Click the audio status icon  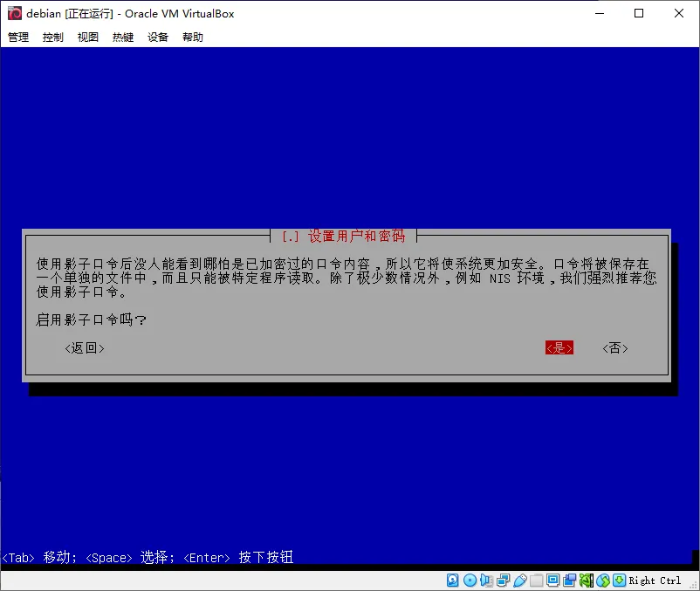[x=486, y=581]
